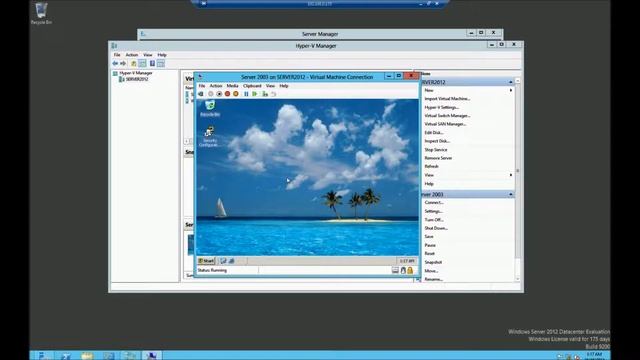Screen dimensions: 640x360
Task: Click the host taskbar clock
Action: pos(594,356)
